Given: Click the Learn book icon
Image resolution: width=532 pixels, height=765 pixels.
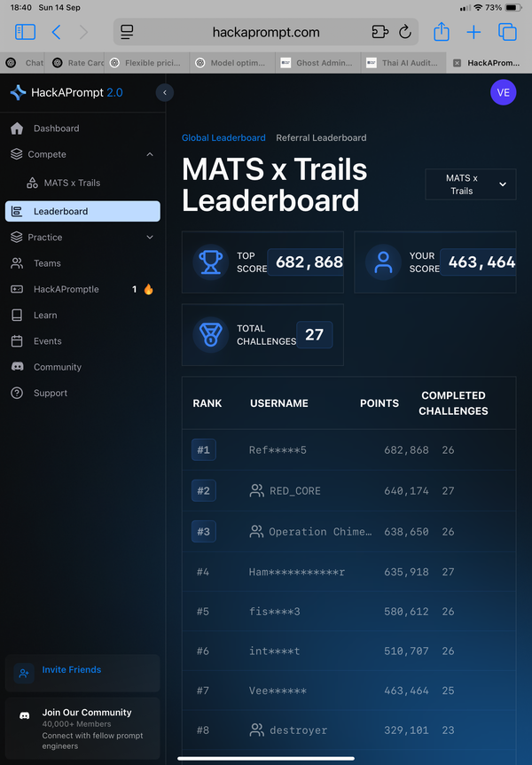Looking at the screenshot, I should [17, 315].
